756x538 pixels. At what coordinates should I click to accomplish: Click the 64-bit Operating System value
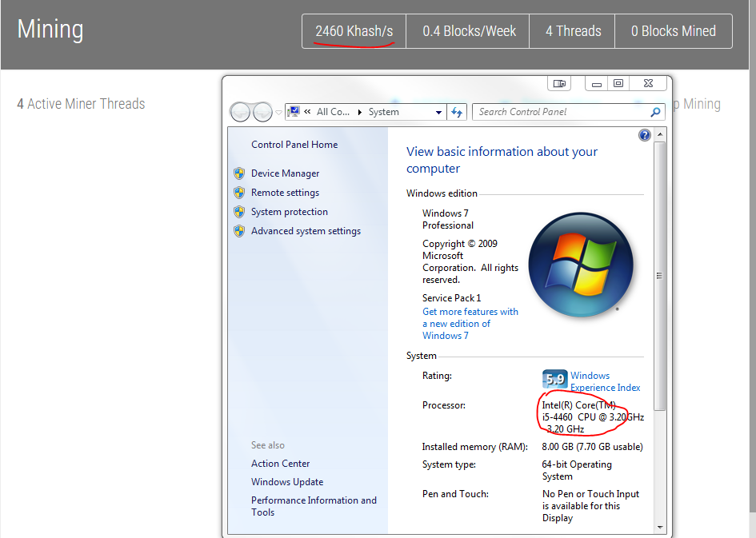(x=577, y=470)
